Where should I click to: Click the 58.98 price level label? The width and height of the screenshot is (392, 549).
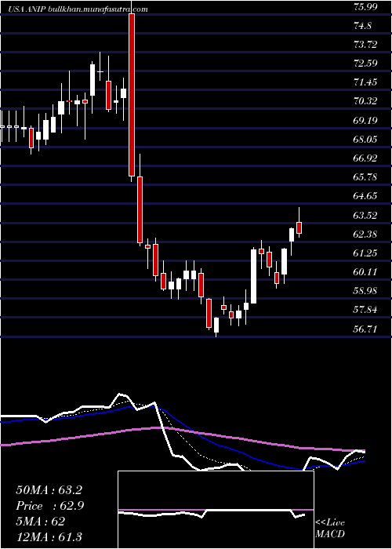365,291
